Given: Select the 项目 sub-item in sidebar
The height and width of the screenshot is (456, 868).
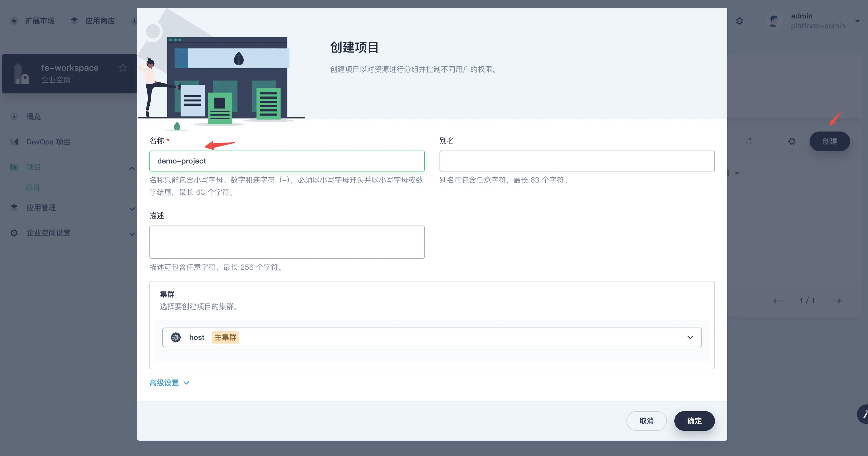Looking at the screenshot, I should click(33, 187).
